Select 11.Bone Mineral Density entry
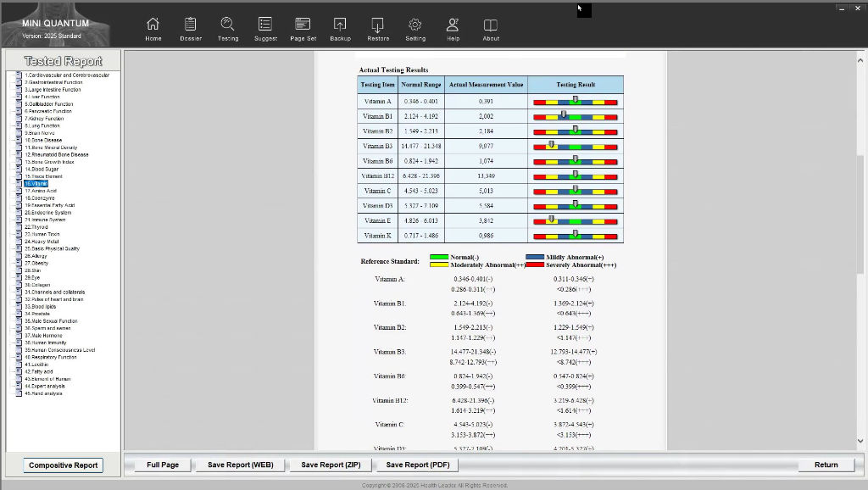The height and width of the screenshot is (490, 868). pos(51,148)
